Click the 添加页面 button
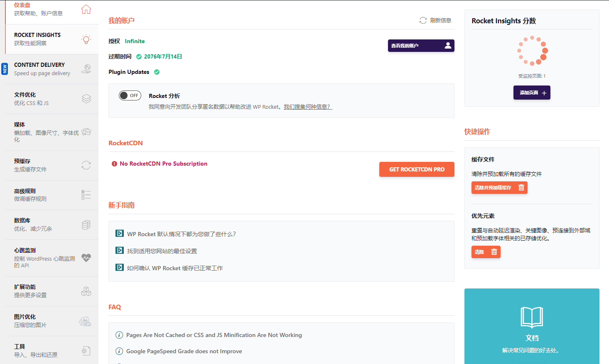 point(532,93)
